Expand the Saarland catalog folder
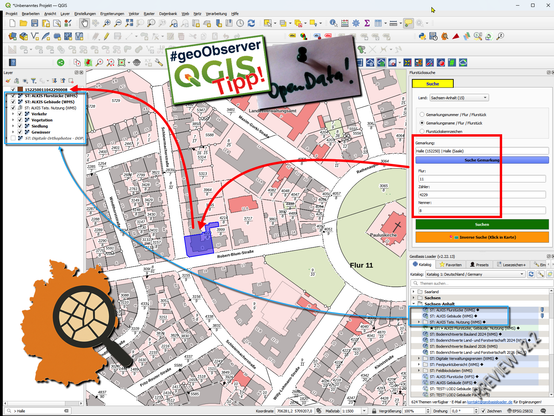The height and width of the screenshot is (416, 554). 413,292
